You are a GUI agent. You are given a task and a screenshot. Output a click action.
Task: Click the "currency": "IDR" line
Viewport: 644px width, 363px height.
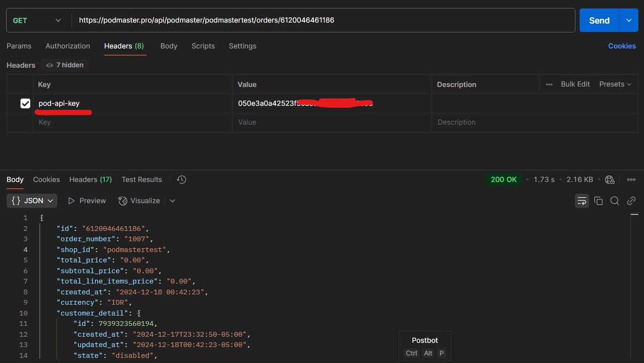pyautogui.click(x=94, y=302)
